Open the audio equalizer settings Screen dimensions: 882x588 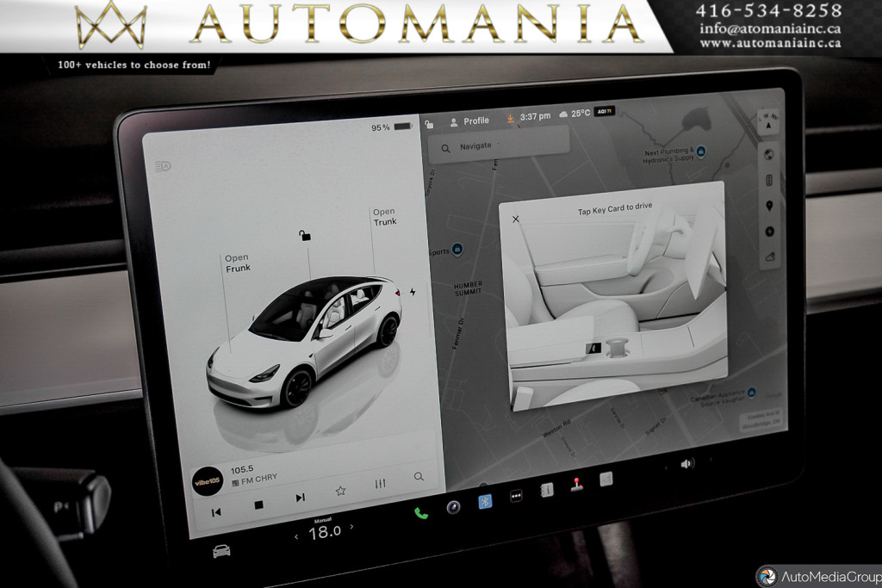[x=380, y=484]
